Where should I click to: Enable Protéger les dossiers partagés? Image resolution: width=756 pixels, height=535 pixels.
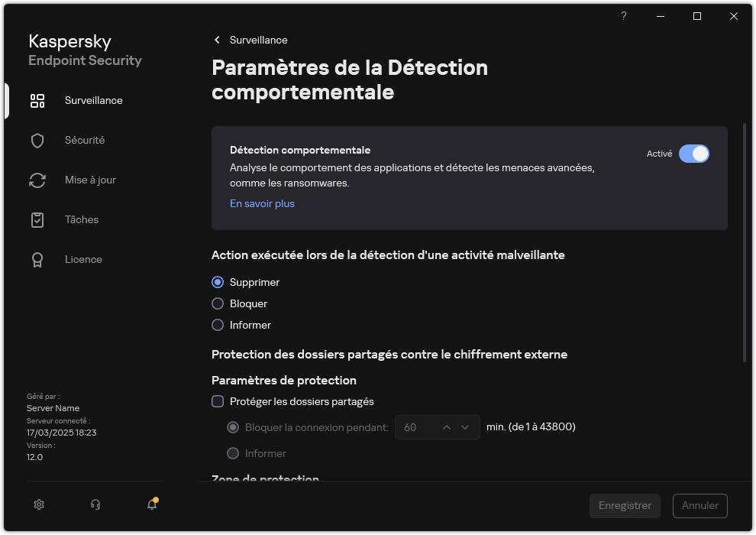pos(218,401)
